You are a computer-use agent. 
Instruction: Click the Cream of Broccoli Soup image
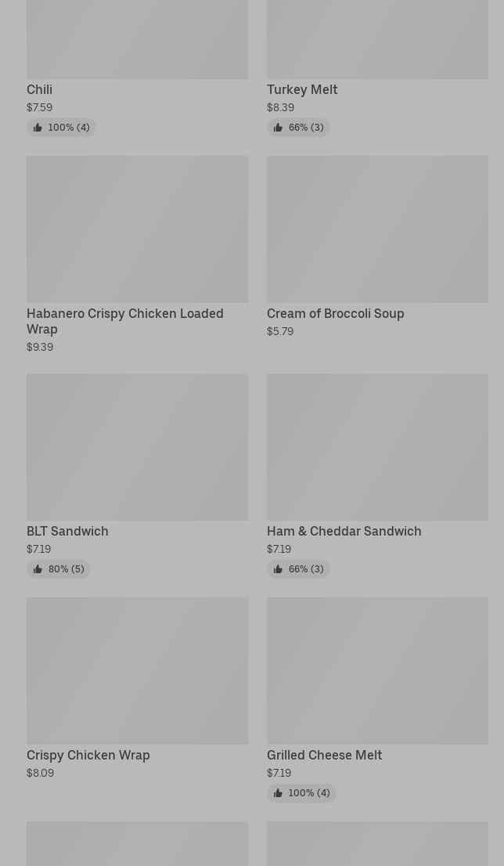(x=377, y=229)
